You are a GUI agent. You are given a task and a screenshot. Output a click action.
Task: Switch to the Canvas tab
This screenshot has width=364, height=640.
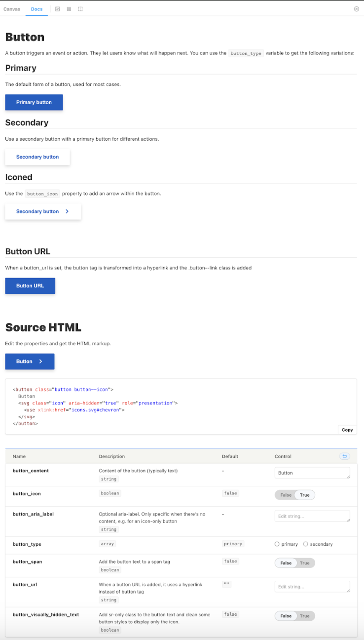coord(12,9)
